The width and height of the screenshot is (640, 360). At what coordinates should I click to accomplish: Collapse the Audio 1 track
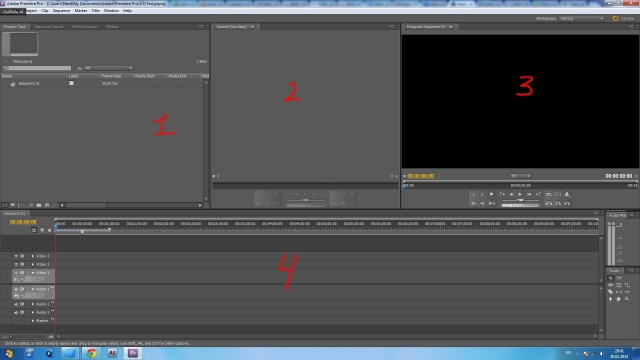[33, 289]
